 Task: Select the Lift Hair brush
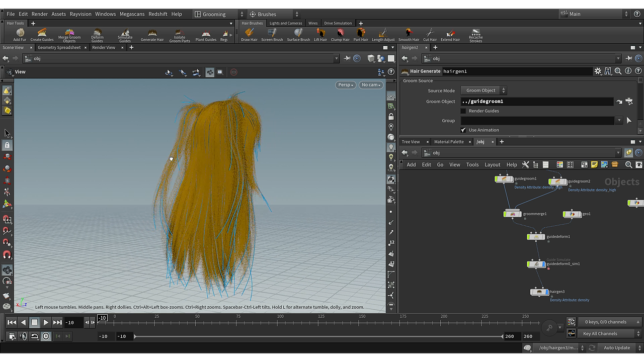320,35
